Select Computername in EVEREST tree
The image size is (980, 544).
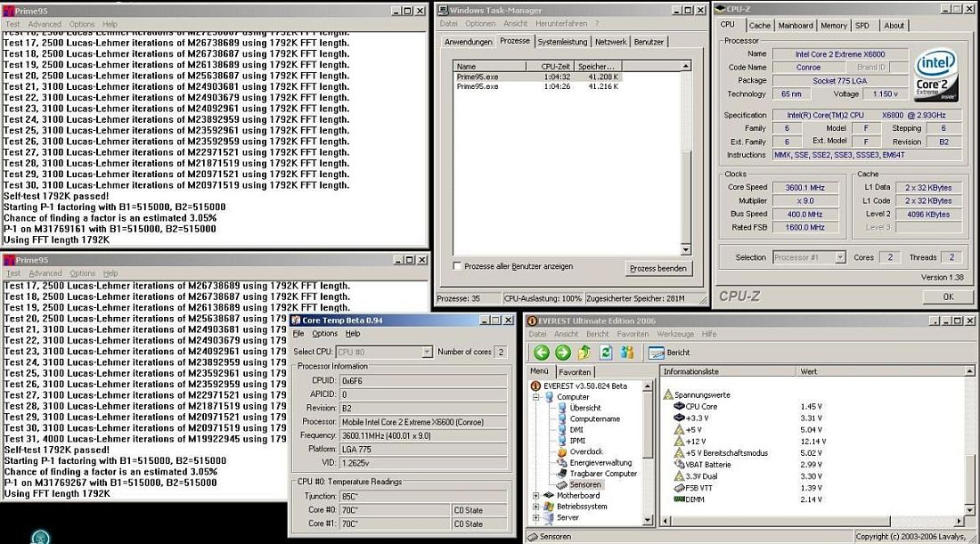click(x=595, y=419)
